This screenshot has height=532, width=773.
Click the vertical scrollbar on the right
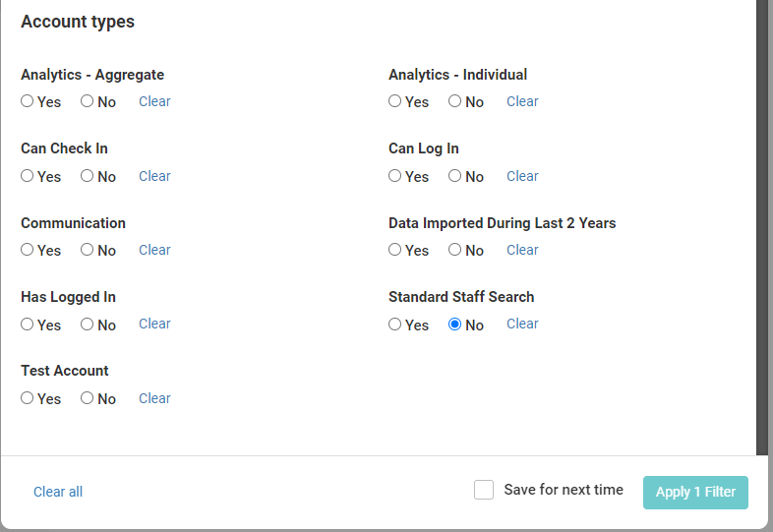762,226
